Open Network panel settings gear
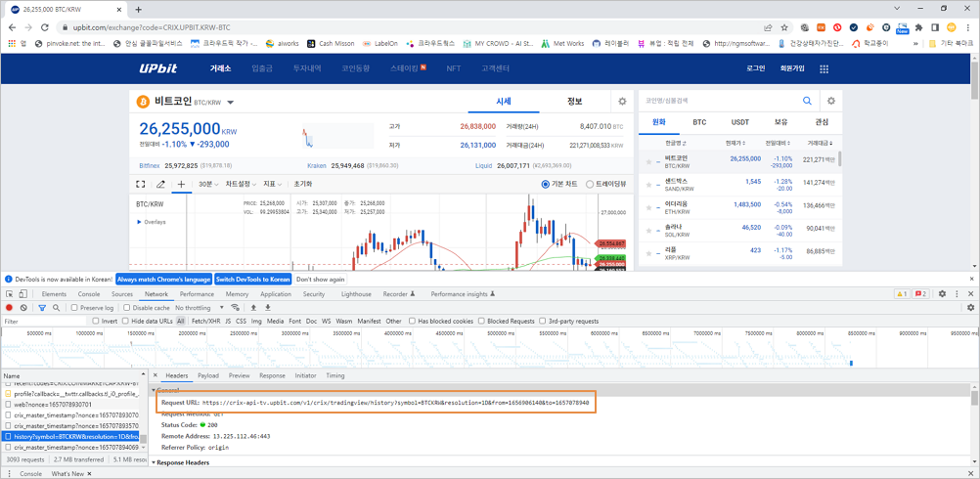This screenshot has width=980, height=479. [x=970, y=308]
